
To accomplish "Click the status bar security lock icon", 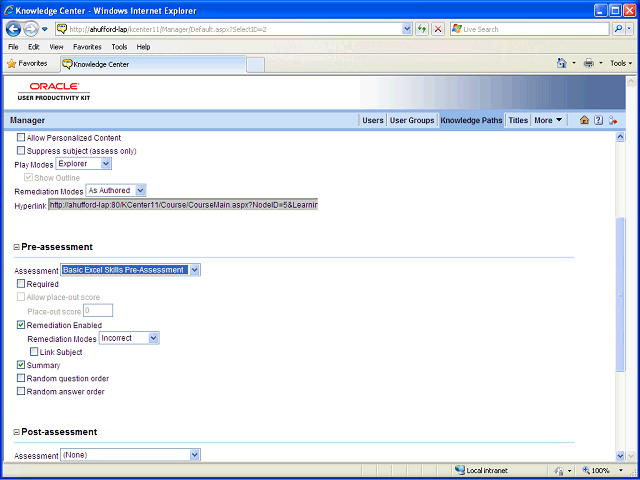I will 558,470.
